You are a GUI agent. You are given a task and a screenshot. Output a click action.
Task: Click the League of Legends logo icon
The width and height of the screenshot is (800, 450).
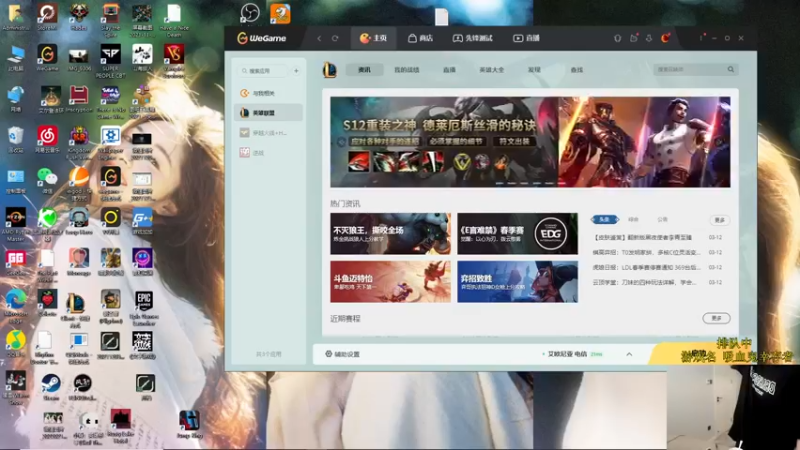(330, 70)
